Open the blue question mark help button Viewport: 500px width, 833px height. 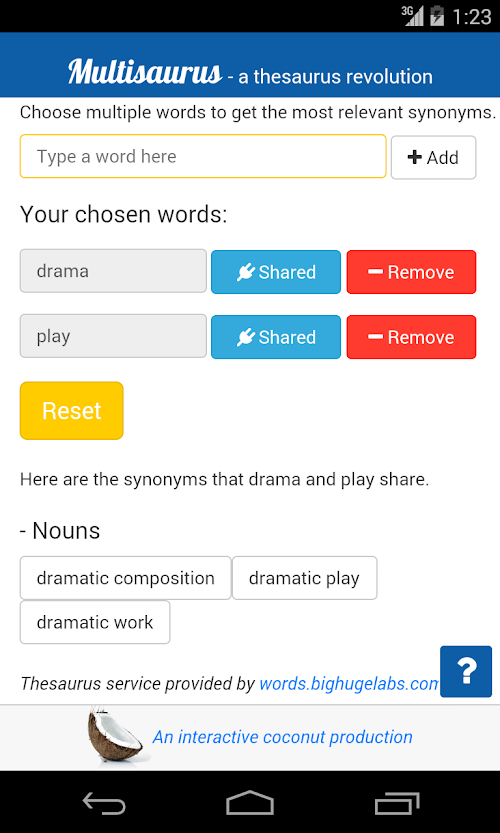click(466, 672)
